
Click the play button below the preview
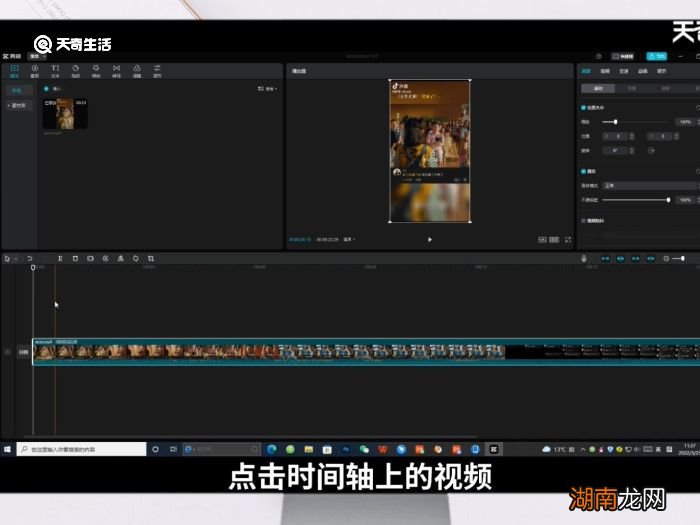tap(429, 240)
